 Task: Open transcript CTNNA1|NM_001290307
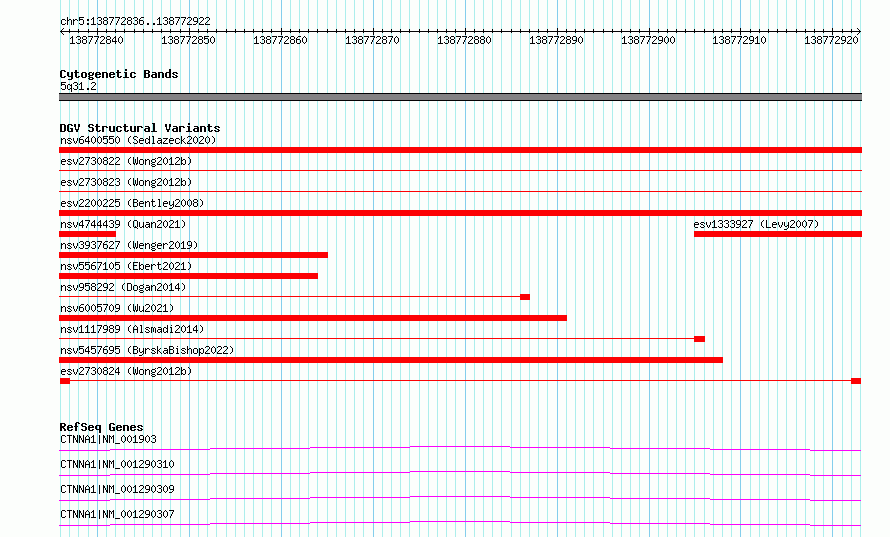tap(117, 514)
